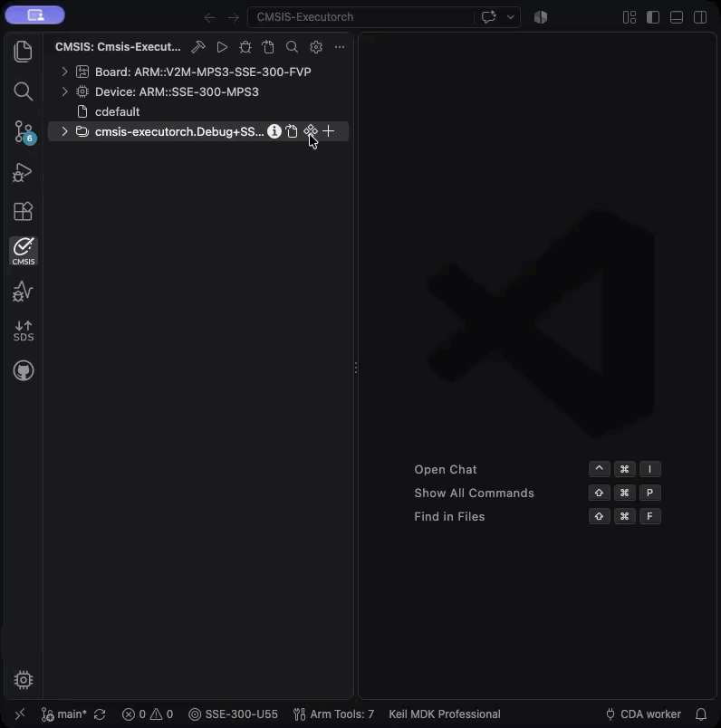
Task: Click the build hammer icon in CMSIS header
Action: tap(198, 47)
